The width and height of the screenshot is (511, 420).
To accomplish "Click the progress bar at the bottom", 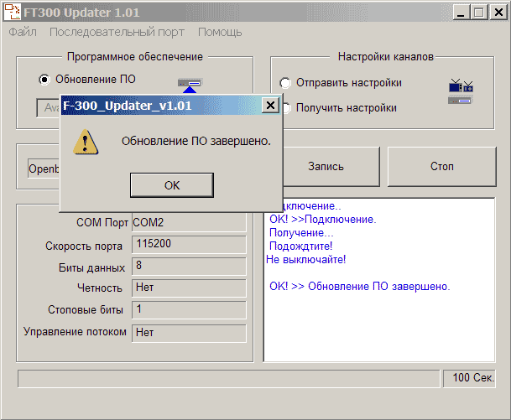I will (229, 379).
